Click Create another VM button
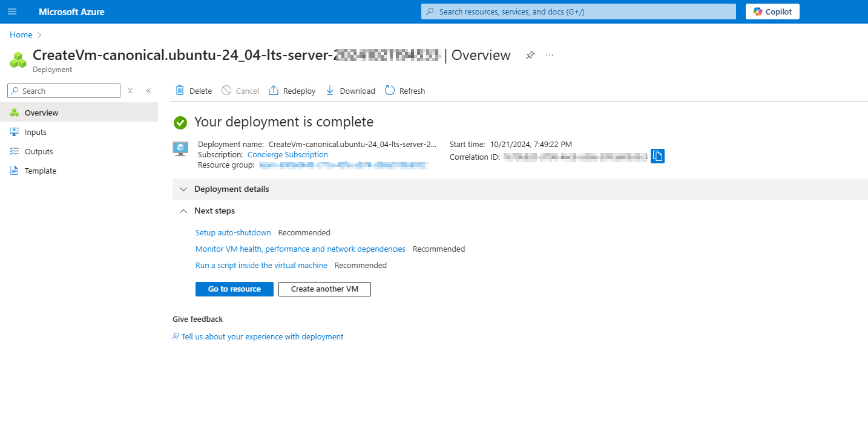 (x=324, y=289)
